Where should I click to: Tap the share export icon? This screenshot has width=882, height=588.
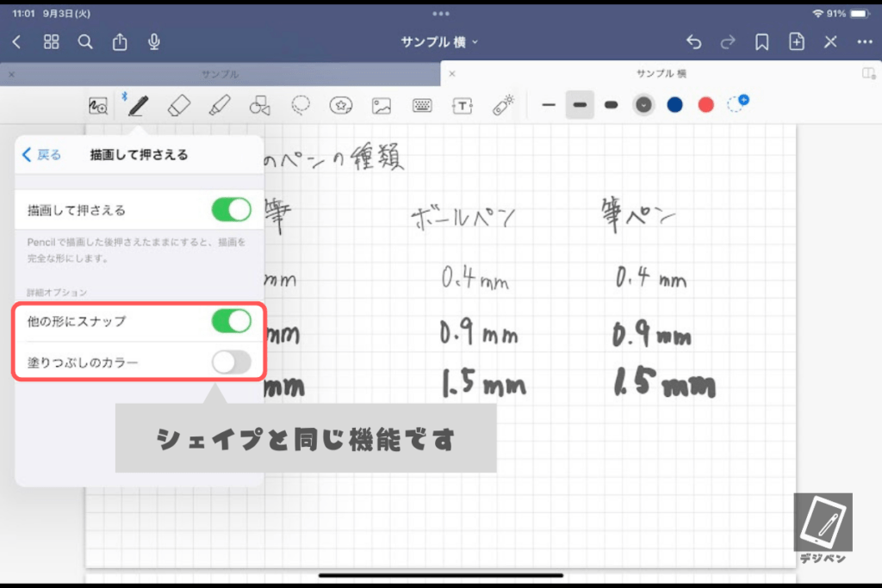[119, 41]
